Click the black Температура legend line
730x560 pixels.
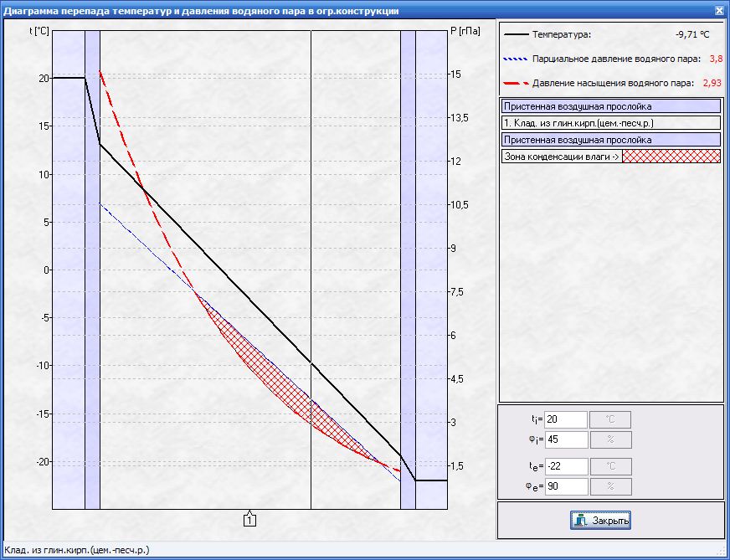pos(517,35)
